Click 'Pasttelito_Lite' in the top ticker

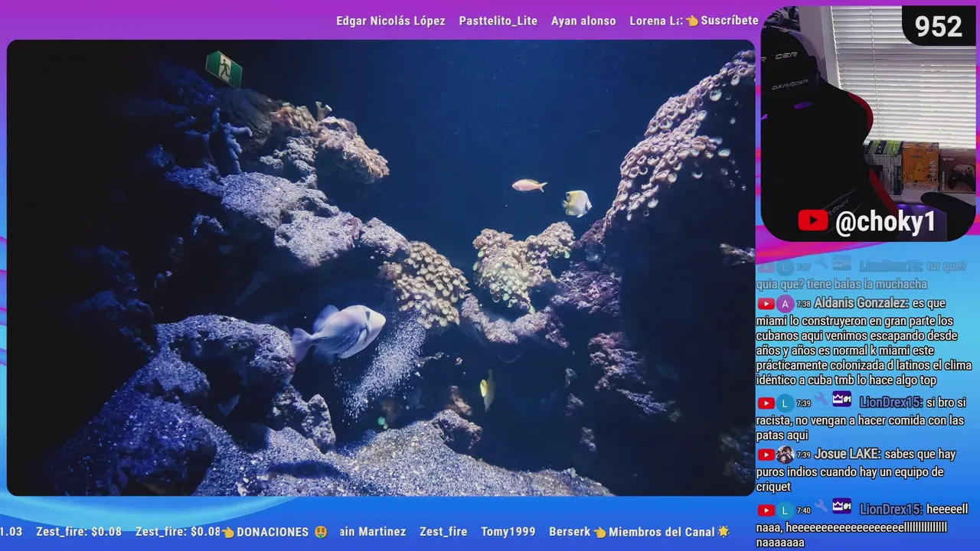point(498,21)
